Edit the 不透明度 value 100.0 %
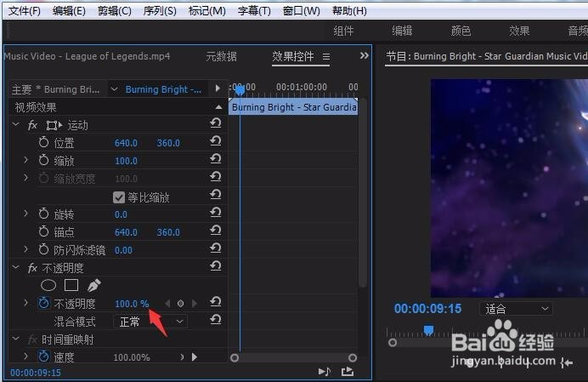Screen dimensions: 588x382 coord(132,304)
